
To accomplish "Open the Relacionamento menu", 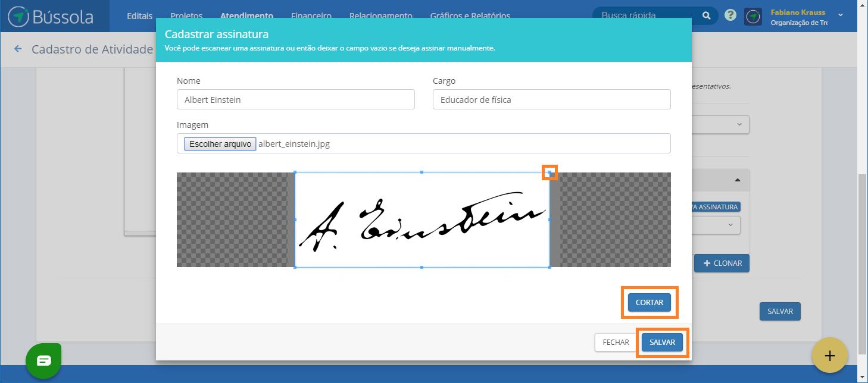I will click(x=381, y=16).
